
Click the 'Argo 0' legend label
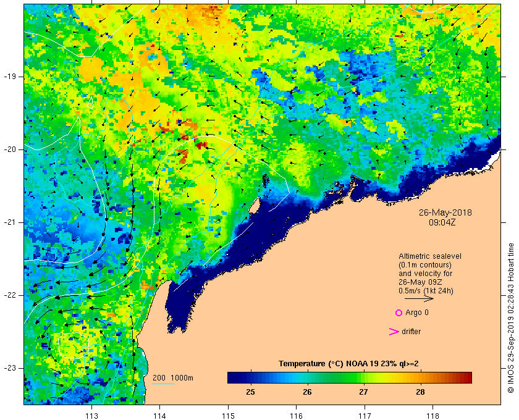(x=417, y=313)
